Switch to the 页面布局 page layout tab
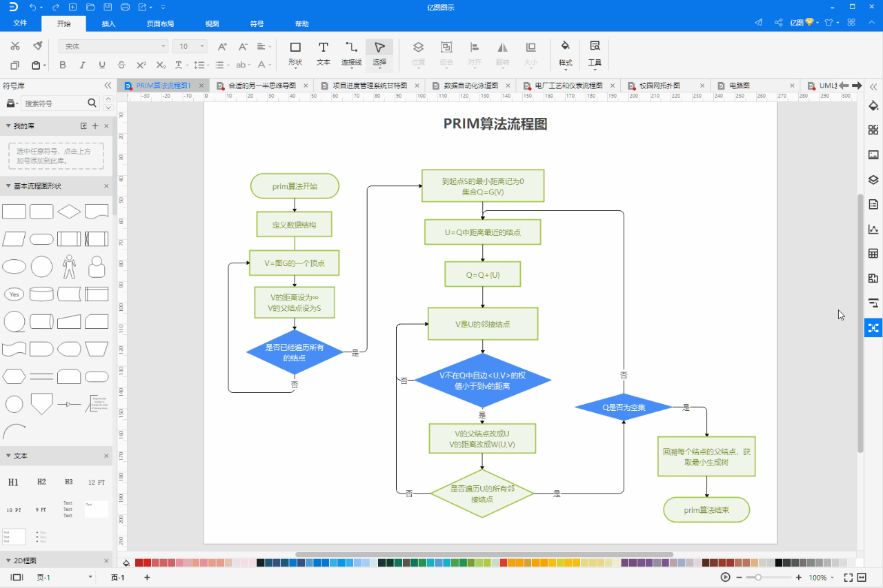Image resolution: width=883 pixels, height=588 pixels. (x=160, y=23)
